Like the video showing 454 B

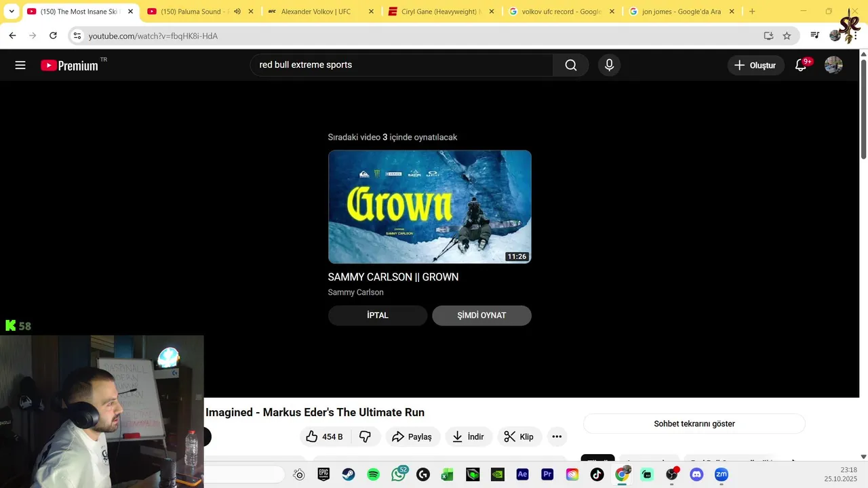coord(325,436)
